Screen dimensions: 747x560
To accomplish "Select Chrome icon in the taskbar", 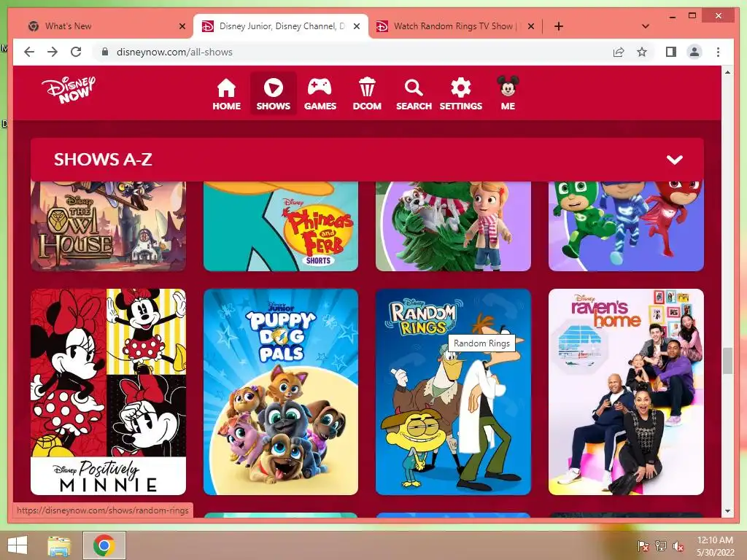I will click(x=104, y=545).
